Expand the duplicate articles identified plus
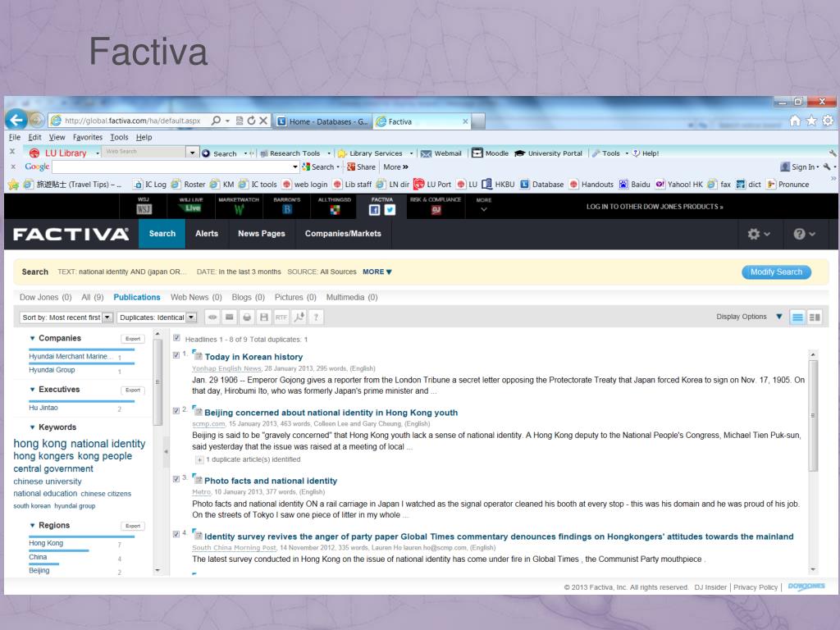Screen dimensions: 840x630 click(199, 459)
